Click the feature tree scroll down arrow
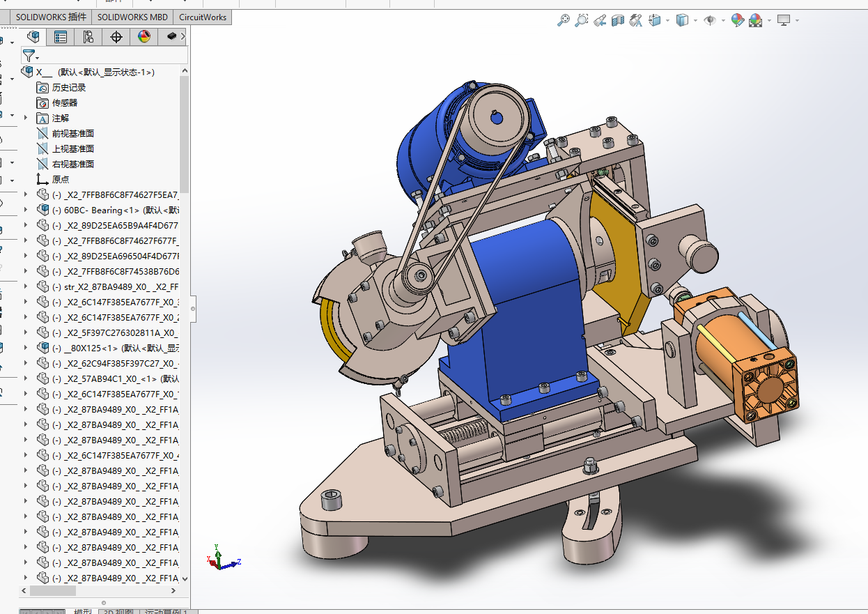This screenshot has height=614, width=868. click(x=185, y=578)
